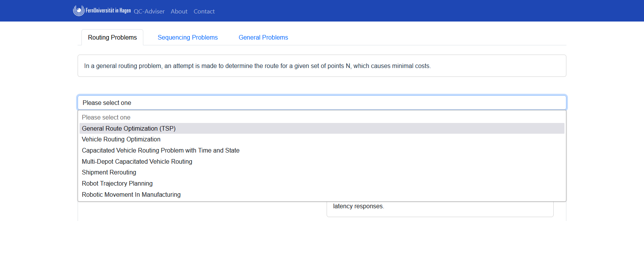Click the blue top navigation bar background
Screen dimensions: 644x254
tap(423, 11)
